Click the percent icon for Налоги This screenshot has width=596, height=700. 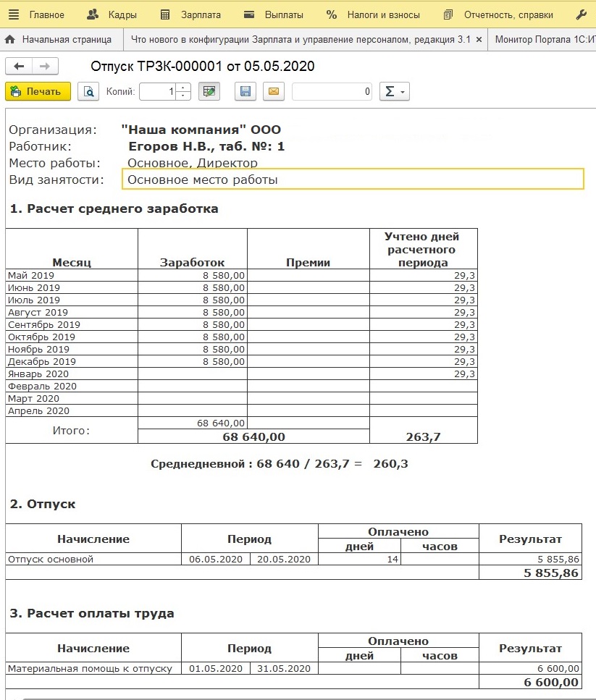[331, 14]
